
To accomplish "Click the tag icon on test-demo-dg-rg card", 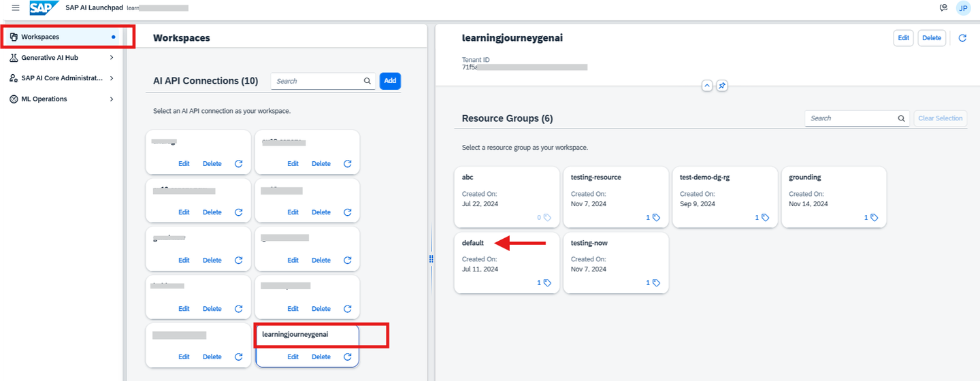I will pyautogui.click(x=765, y=218).
